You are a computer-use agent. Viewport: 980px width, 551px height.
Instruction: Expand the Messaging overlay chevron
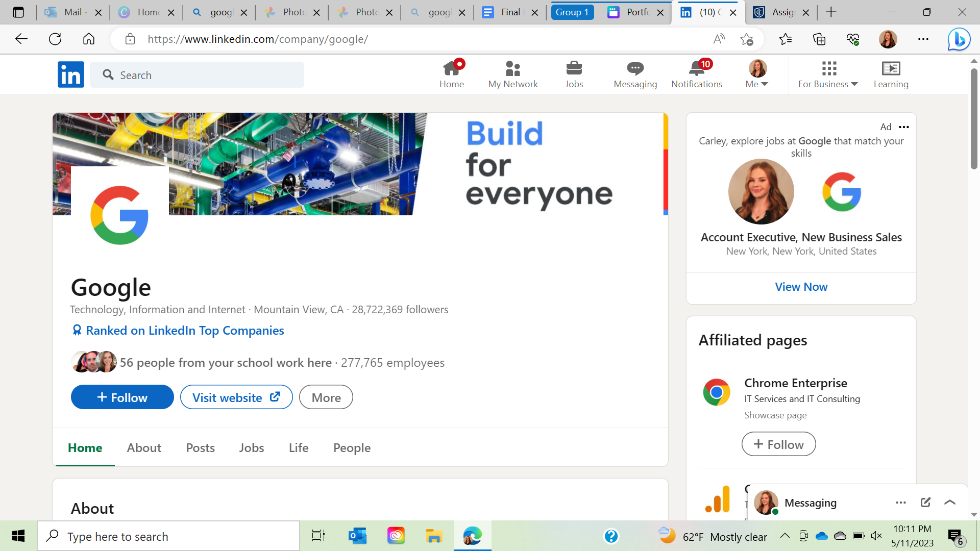coord(950,503)
